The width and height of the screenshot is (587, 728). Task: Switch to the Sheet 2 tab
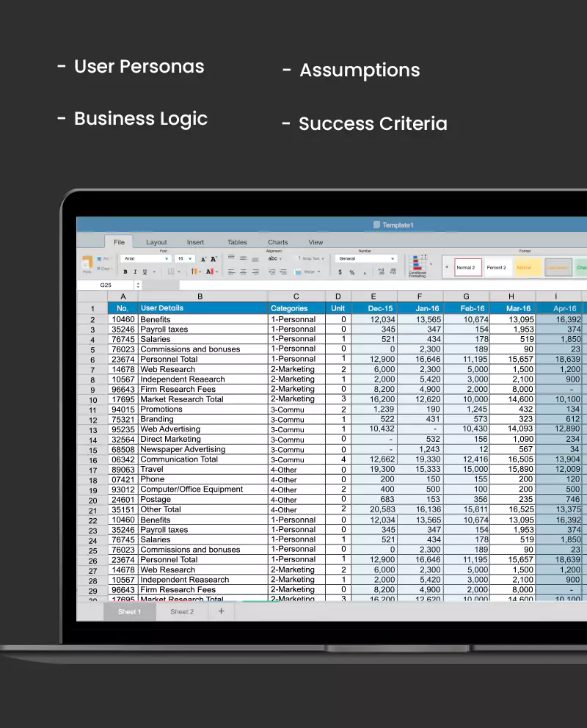point(182,611)
